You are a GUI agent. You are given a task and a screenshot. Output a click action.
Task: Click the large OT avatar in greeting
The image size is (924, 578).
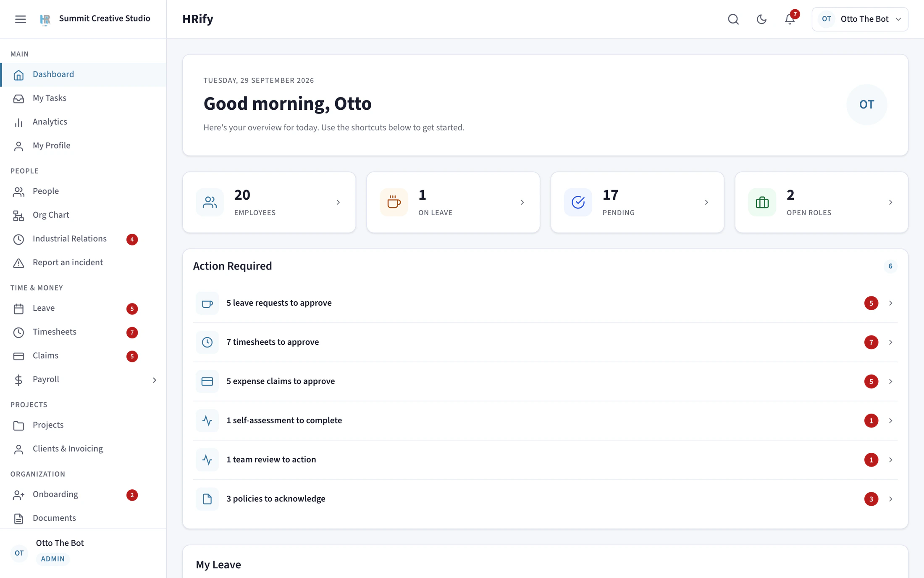[866, 104]
